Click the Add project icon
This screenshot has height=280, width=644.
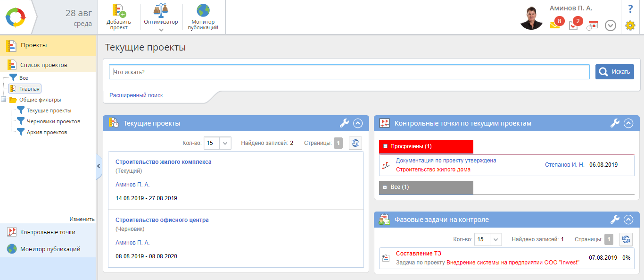point(118,11)
